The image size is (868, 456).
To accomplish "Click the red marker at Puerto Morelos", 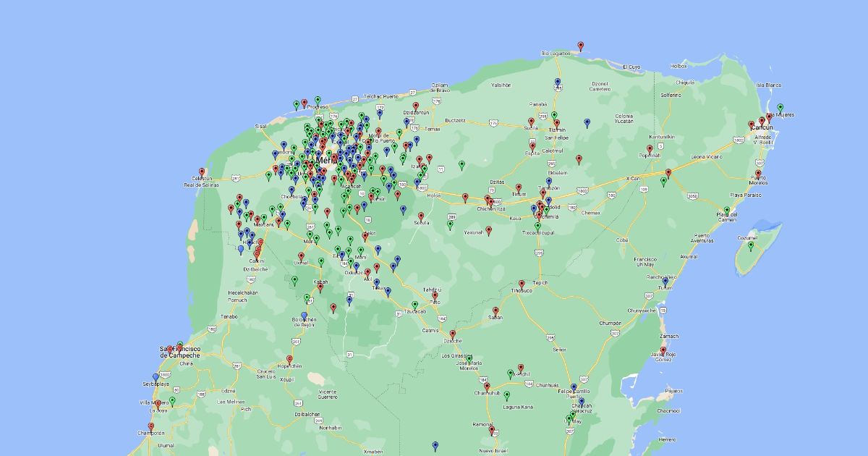I will [759, 174].
